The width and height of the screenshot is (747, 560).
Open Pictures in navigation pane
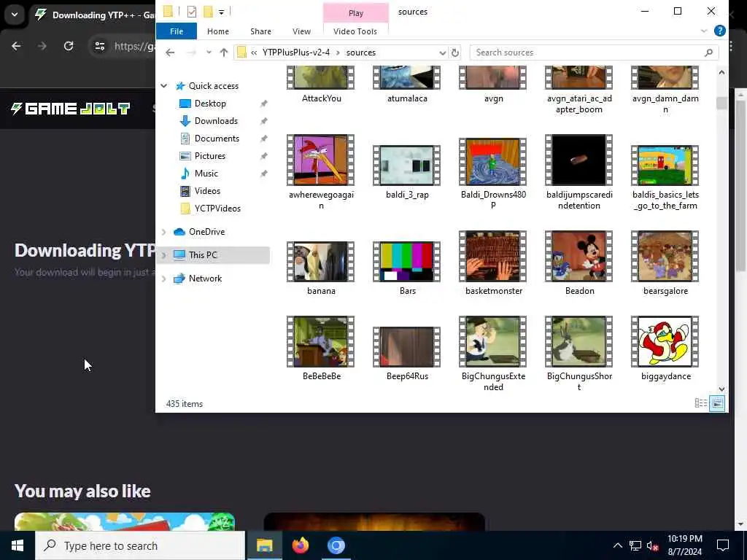pyautogui.click(x=209, y=156)
